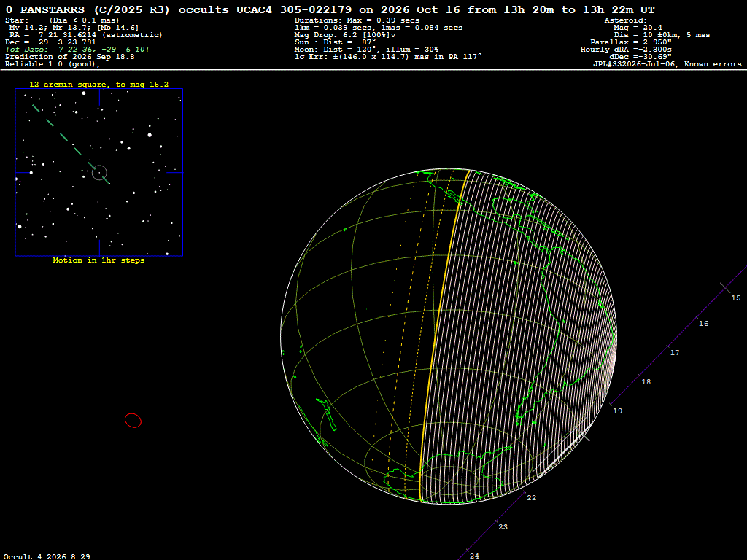
Task: Click '12 arcmin square, to mag 15.2' caption
Action: click(99, 85)
